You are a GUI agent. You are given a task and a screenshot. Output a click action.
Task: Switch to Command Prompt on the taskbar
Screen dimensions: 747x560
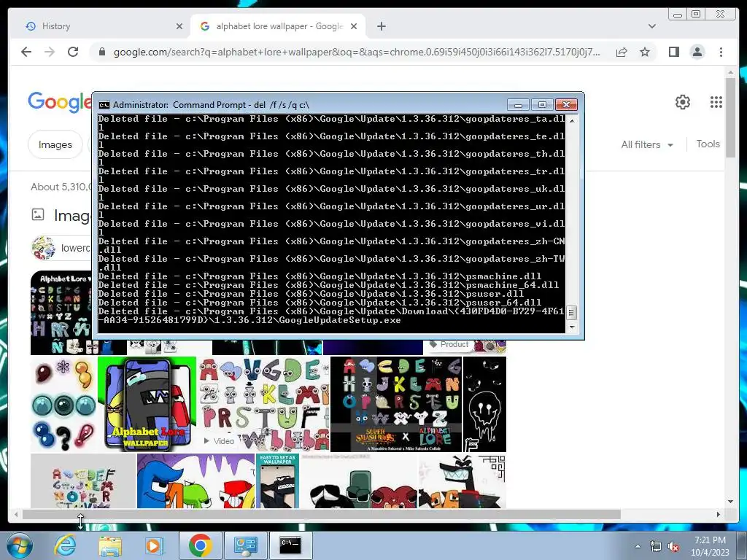[290, 545]
